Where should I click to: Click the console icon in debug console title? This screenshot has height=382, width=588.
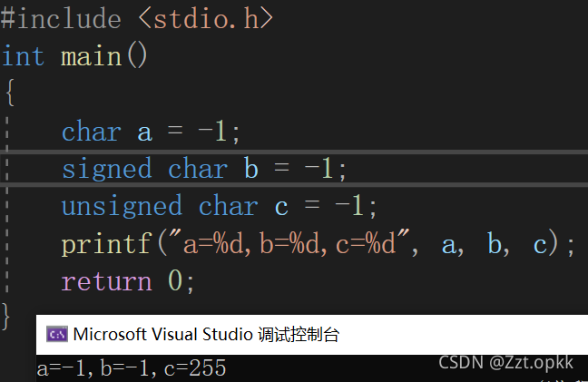[x=57, y=334]
